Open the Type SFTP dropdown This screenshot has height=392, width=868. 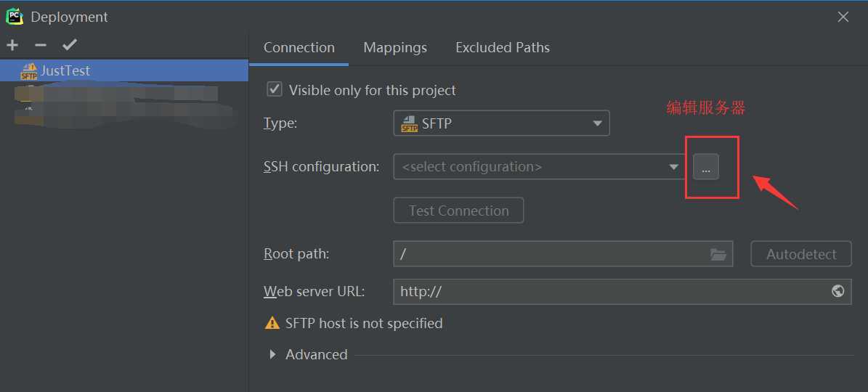(x=501, y=123)
